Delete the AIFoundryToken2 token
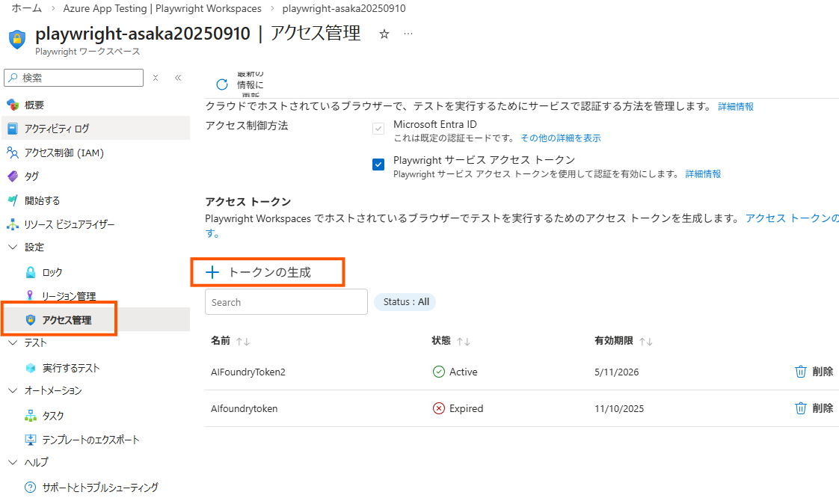The width and height of the screenshot is (839, 504). point(814,372)
